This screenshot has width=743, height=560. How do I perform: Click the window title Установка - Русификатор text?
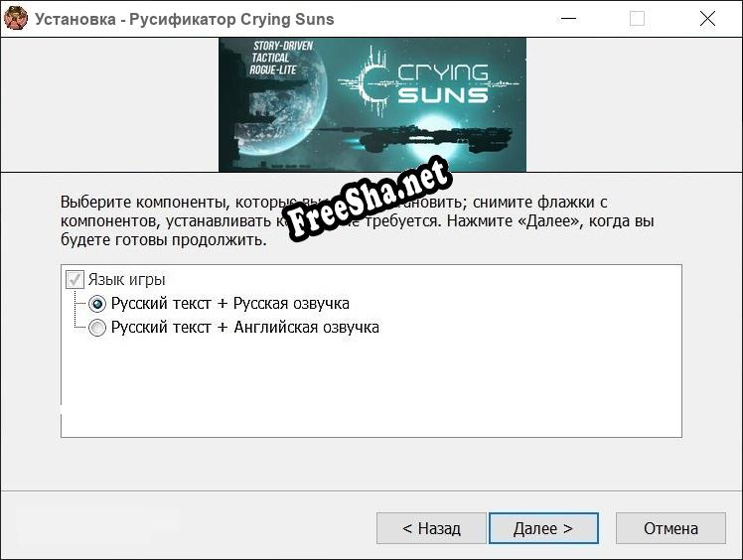click(x=135, y=20)
